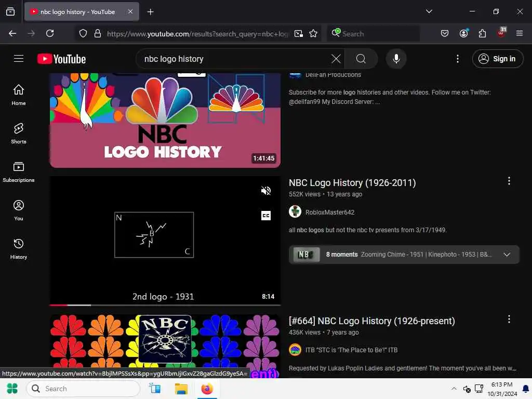Open the 2nd logo - 1931 video preview
532x399 pixels.
click(x=165, y=240)
